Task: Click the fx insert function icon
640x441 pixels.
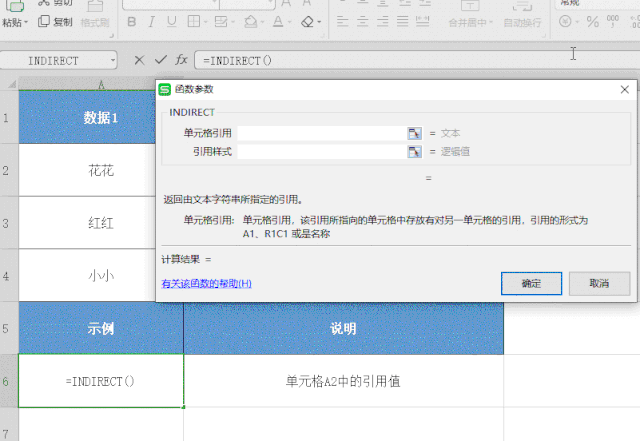Action: [x=181, y=60]
